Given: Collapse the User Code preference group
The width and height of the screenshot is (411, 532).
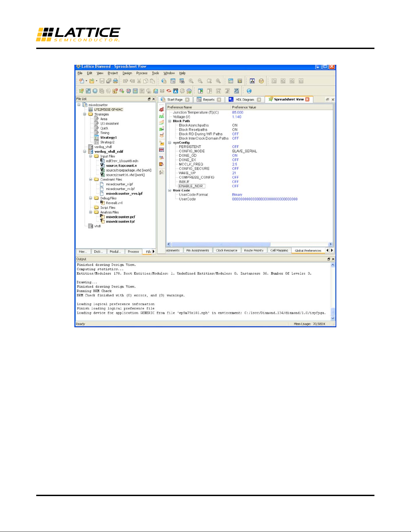Looking at the screenshot, I should point(170,191).
